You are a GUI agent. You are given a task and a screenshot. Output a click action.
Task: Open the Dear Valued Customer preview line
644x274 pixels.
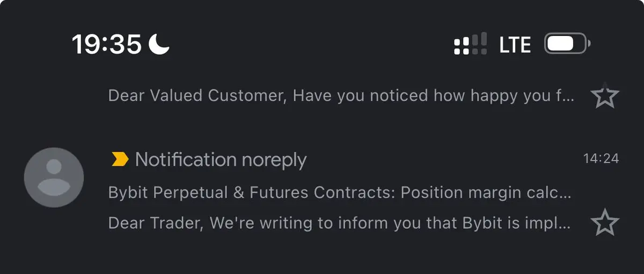coord(342,96)
